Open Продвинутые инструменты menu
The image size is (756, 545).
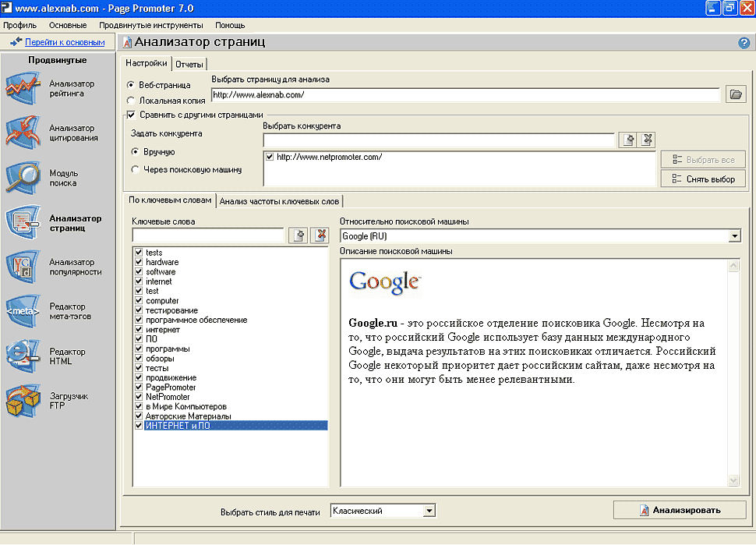click(x=151, y=25)
